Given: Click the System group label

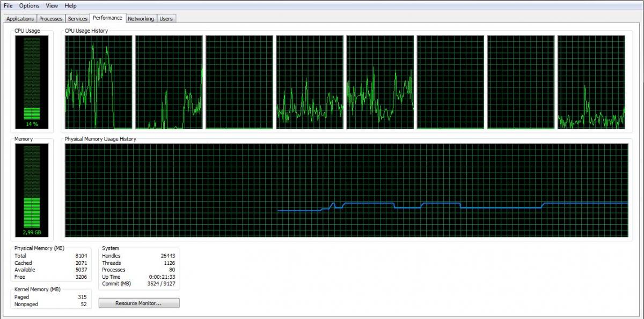Looking at the screenshot, I should click(111, 248).
